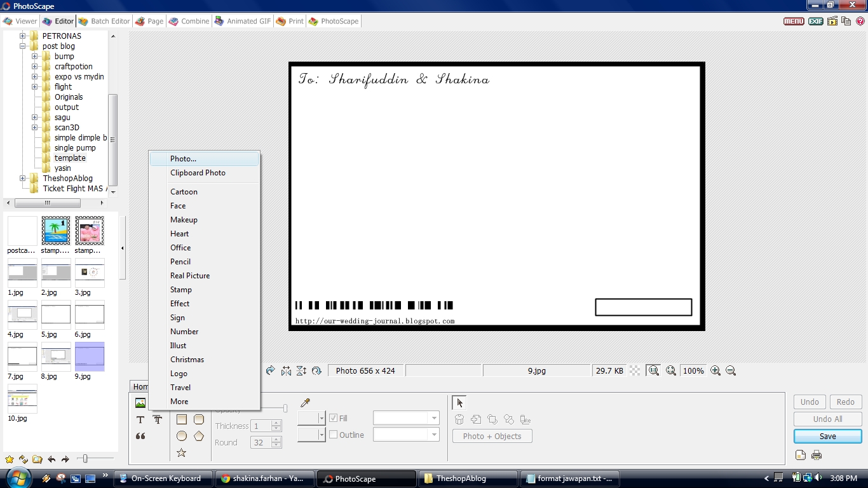Viewport: 868px width, 488px height.
Task: Click the favorites star icon under thumbnails
Action: pos(10,459)
